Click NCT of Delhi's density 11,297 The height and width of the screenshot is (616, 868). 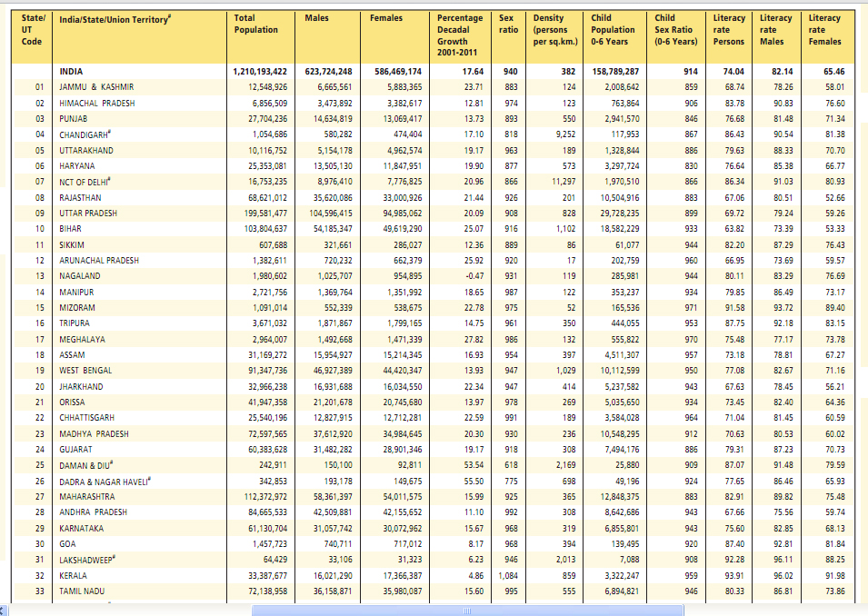pyautogui.click(x=562, y=182)
